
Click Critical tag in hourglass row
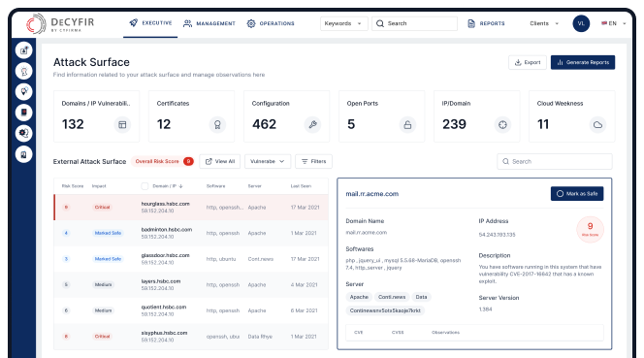pos(102,208)
